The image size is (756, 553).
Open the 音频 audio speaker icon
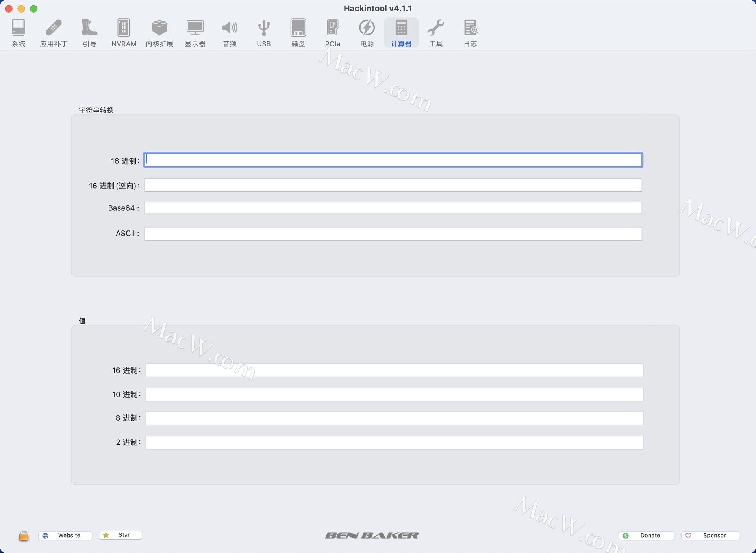click(230, 33)
